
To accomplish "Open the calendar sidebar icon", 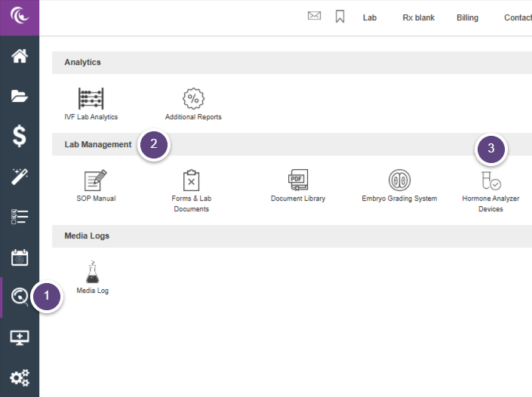I will click(20, 257).
